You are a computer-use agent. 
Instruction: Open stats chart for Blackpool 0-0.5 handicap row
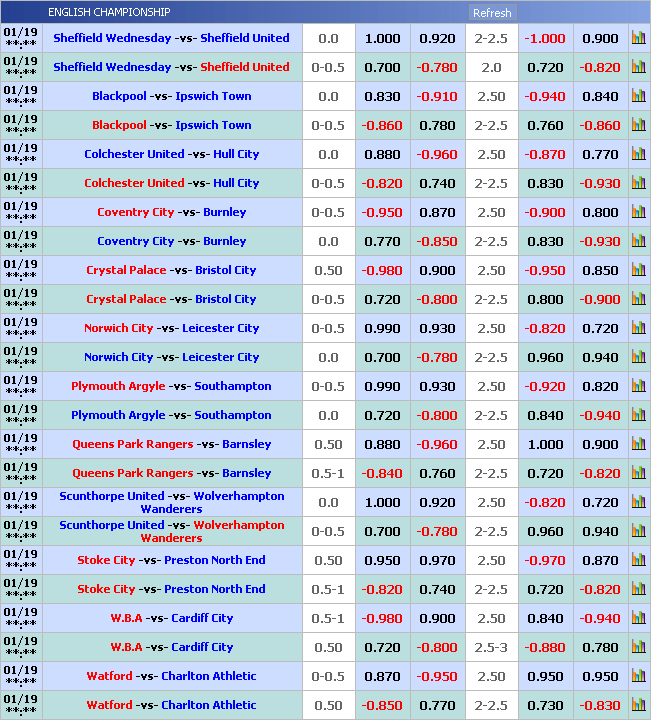(638, 125)
